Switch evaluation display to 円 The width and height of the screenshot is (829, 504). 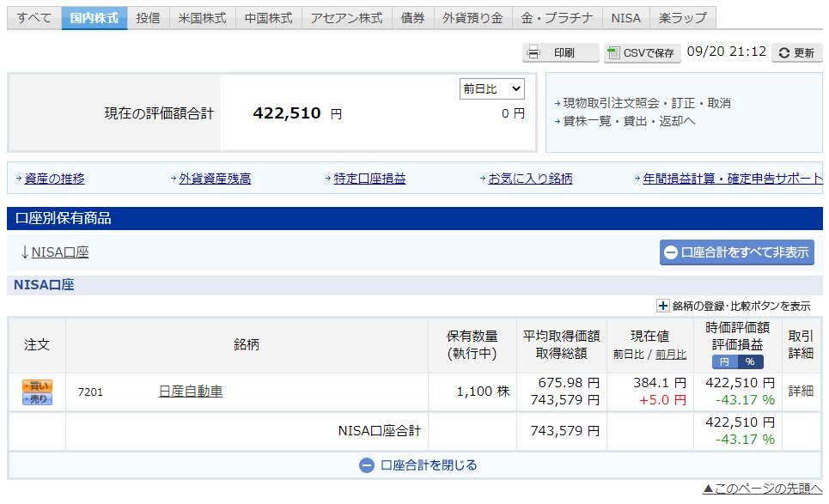pos(724,361)
